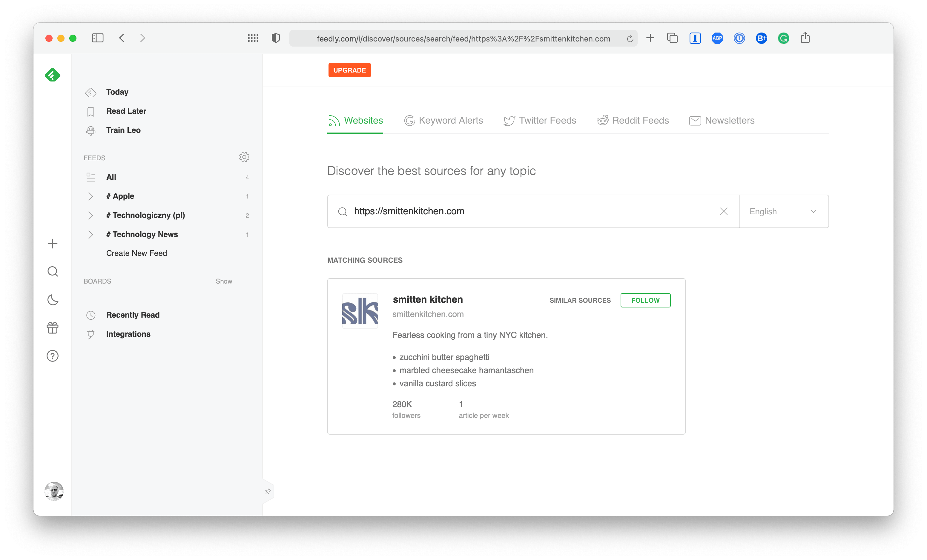927x560 pixels.
Task: Open the 1Password extension icon
Action: click(739, 38)
